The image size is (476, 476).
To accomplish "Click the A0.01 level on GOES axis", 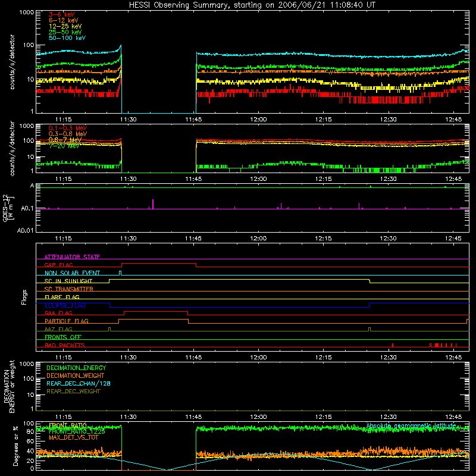I will click(25, 230).
